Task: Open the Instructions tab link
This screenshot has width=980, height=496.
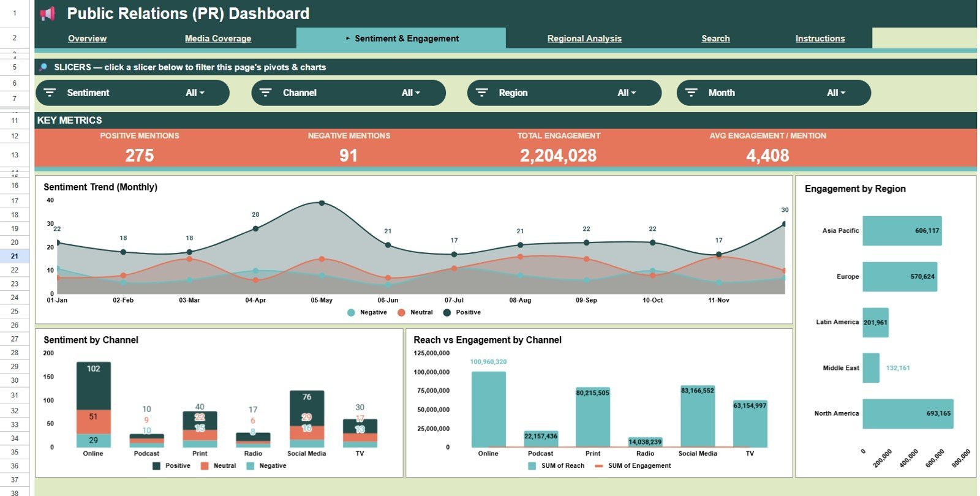Action: click(x=820, y=39)
